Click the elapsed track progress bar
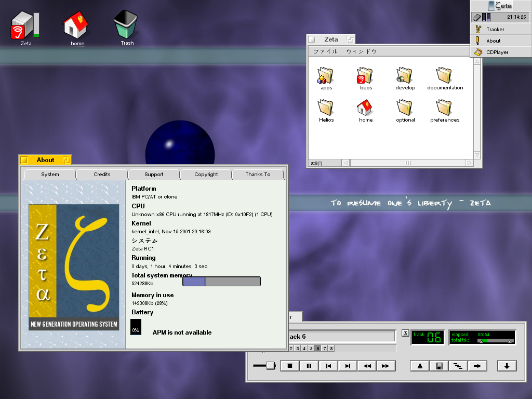The width and height of the screenshot is (532, 399). point(495,341)
